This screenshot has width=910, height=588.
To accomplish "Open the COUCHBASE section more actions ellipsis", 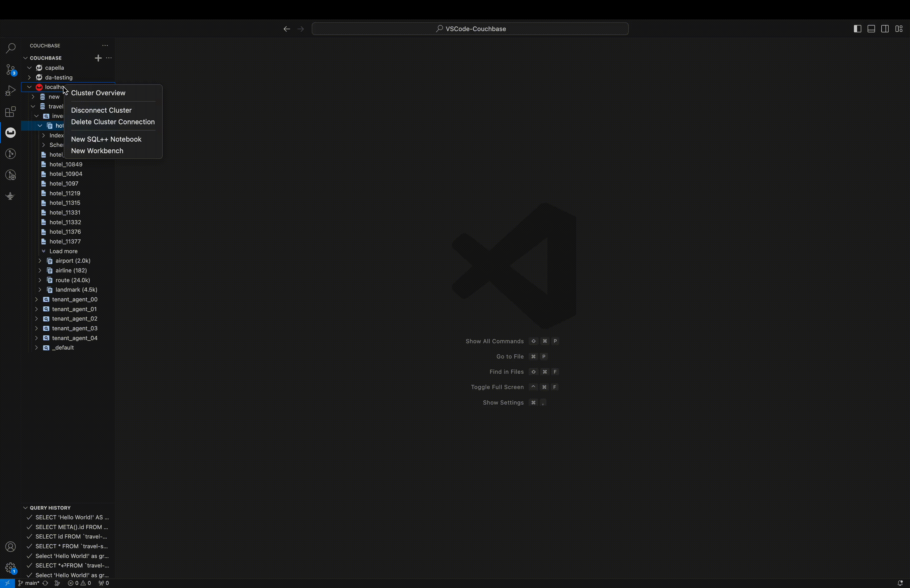I will pos(109,58).
